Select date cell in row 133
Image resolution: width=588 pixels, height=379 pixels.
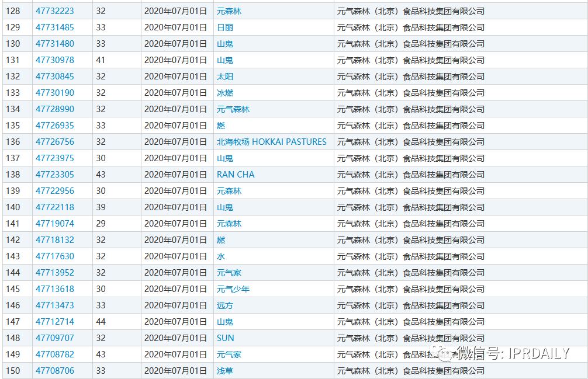click(x=175, y=93)
